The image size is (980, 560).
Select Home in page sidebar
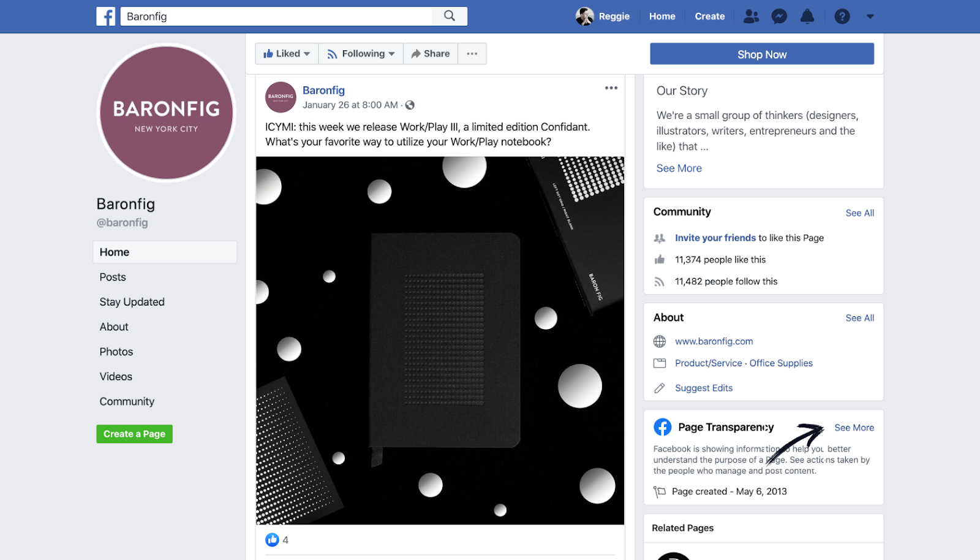(x=165, y=252)
